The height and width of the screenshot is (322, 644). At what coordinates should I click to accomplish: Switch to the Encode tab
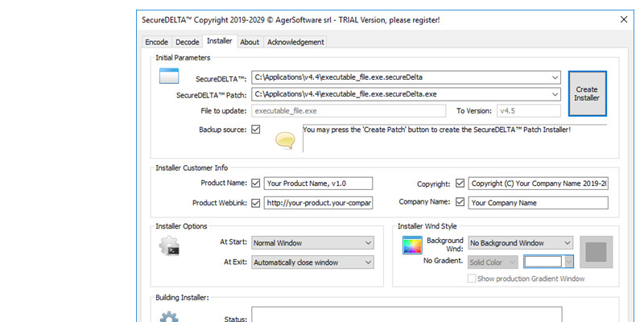[156, 42]
